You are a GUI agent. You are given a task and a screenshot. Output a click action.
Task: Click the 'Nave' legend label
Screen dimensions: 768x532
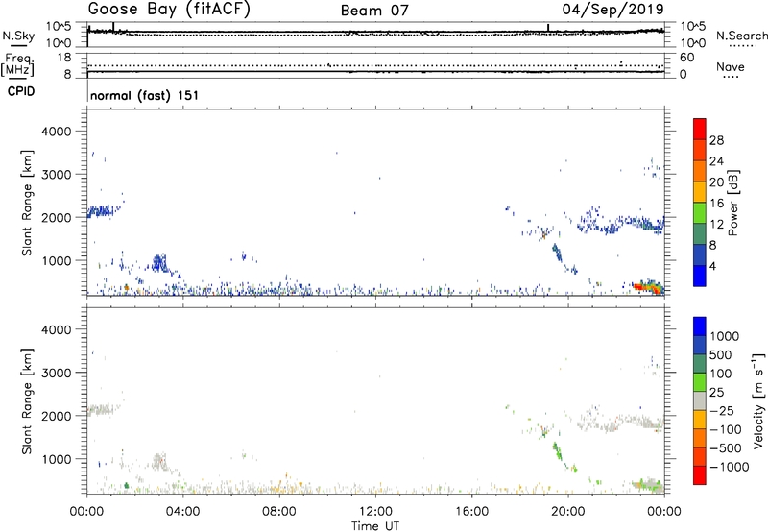click(731, 67)
